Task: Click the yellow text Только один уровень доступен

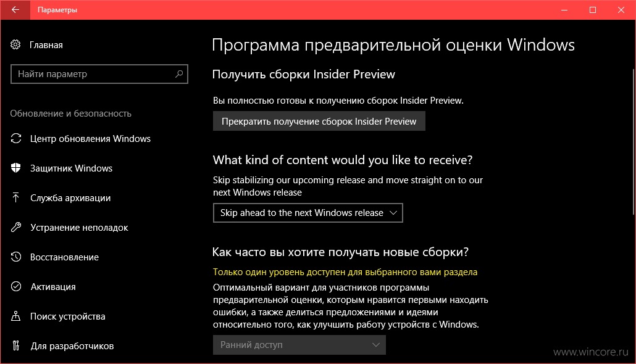Action: point(345,272)
